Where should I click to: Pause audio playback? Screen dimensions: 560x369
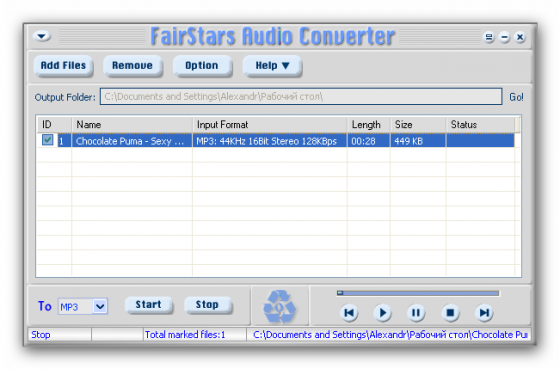click(416, 313)
